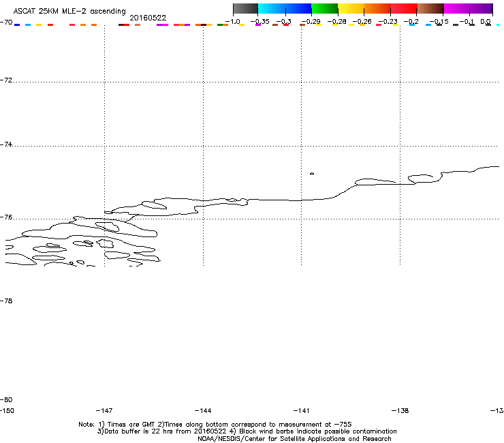Click the -0.26 color scale label
The image size is (504, 443).
[x=362, y=22]
